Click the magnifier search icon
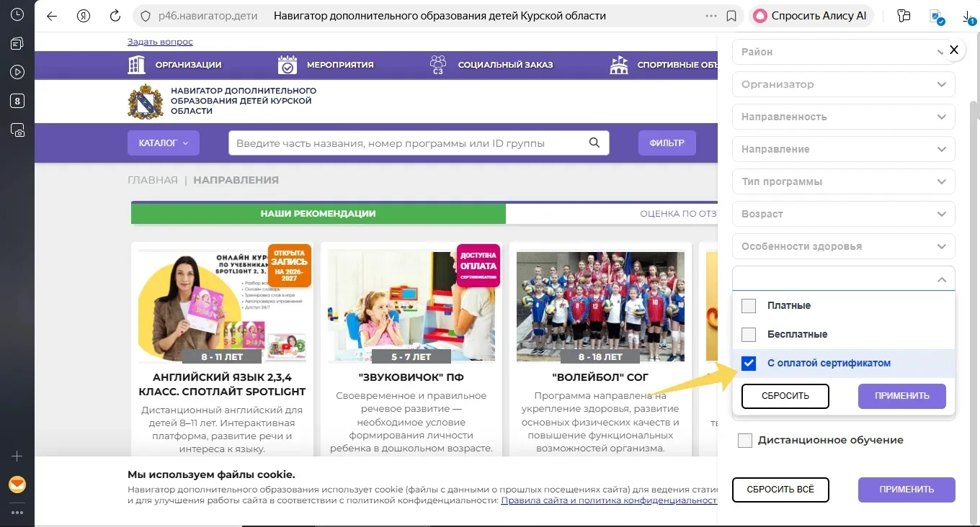The width and height of the screenshot is (980, 527). (594, 143)
